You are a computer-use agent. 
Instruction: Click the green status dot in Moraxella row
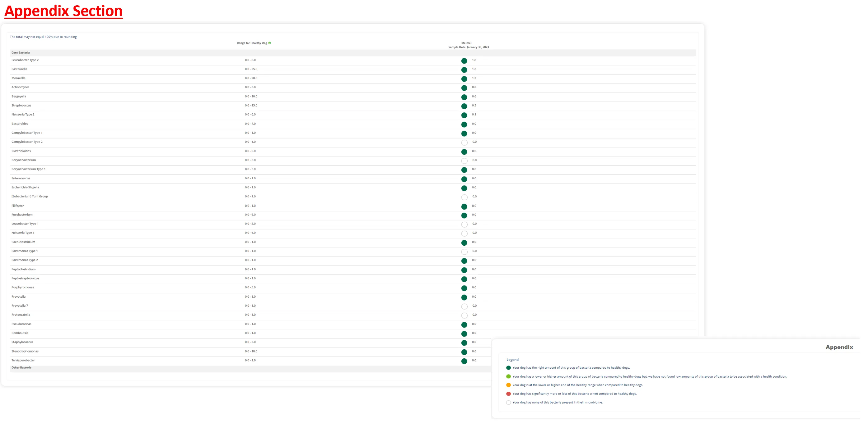(464, 79)
